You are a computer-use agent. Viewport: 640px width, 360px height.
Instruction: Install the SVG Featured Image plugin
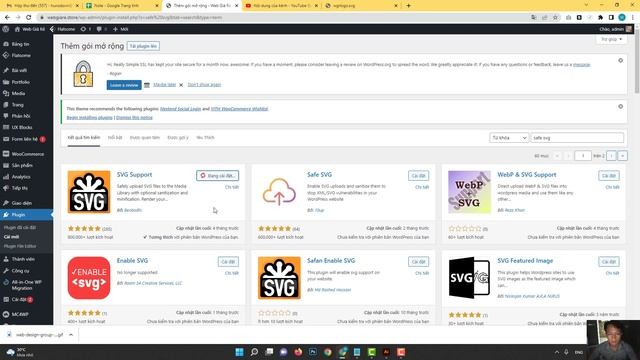(609, 262)
